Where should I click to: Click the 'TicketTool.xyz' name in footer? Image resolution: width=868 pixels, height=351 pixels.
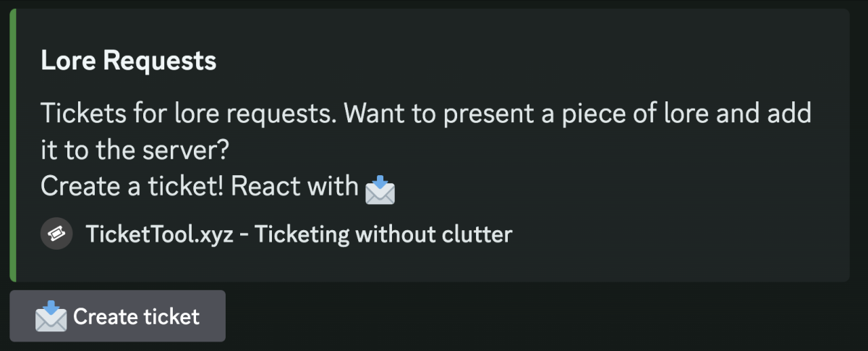[159, 234]
